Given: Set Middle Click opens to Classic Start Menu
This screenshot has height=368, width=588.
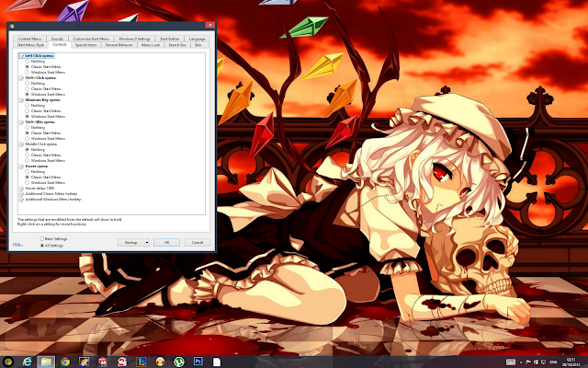Looking at the screenshot, I should (x=27, y=155).
